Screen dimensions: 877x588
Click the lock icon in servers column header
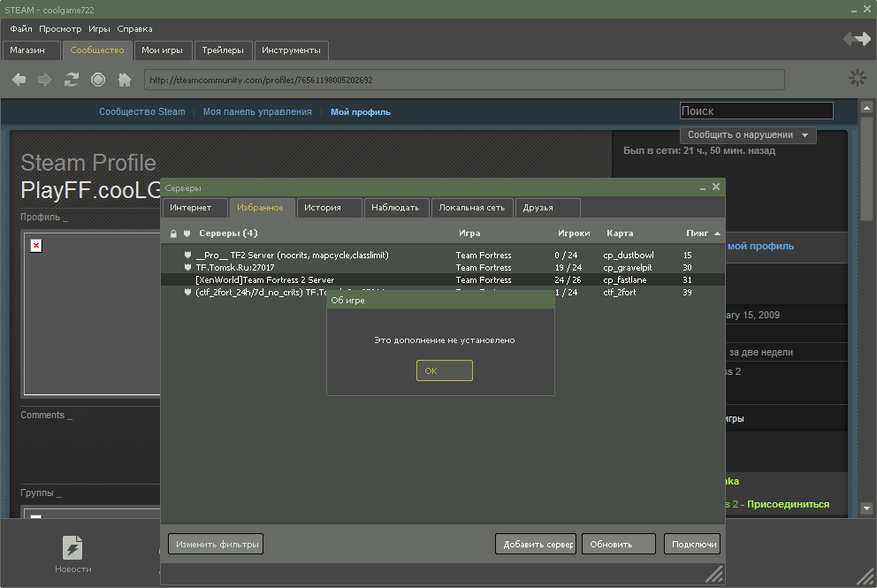tap(173, 233)
